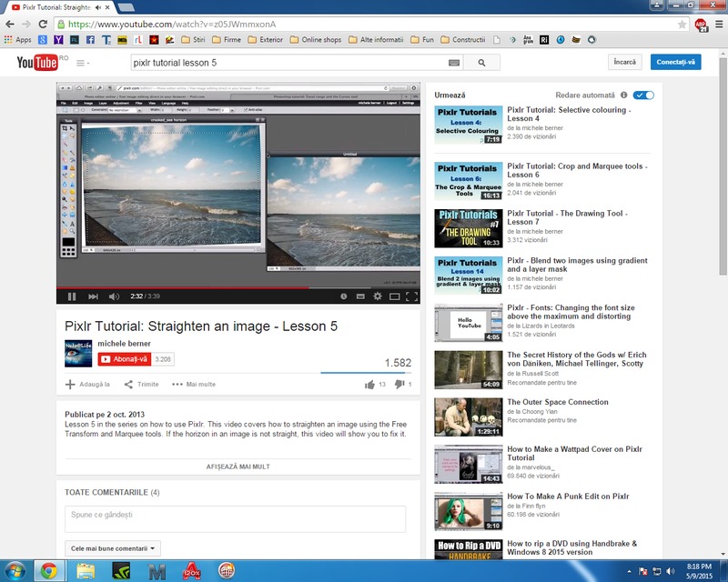Screen dimensions: 728x582
Task: Click the YouTube search field
Action: [x=288, y=63]
